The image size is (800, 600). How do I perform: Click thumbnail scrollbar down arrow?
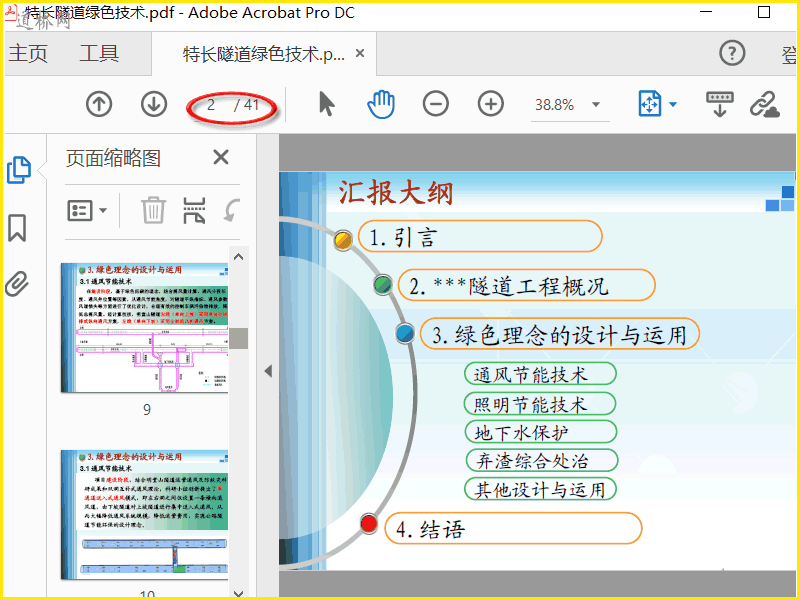[238, 593]
